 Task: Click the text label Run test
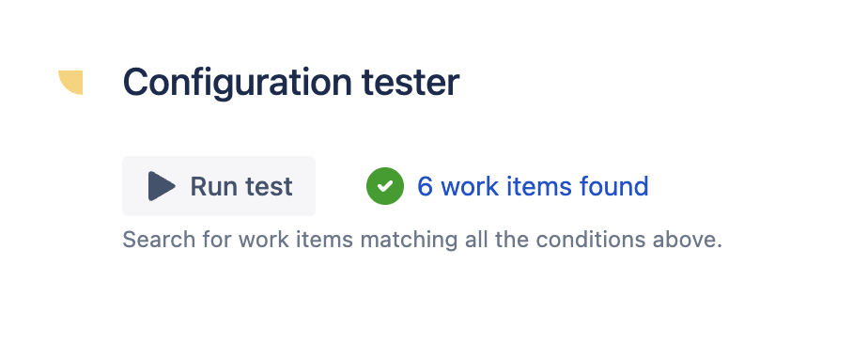(x=241, y=187)
